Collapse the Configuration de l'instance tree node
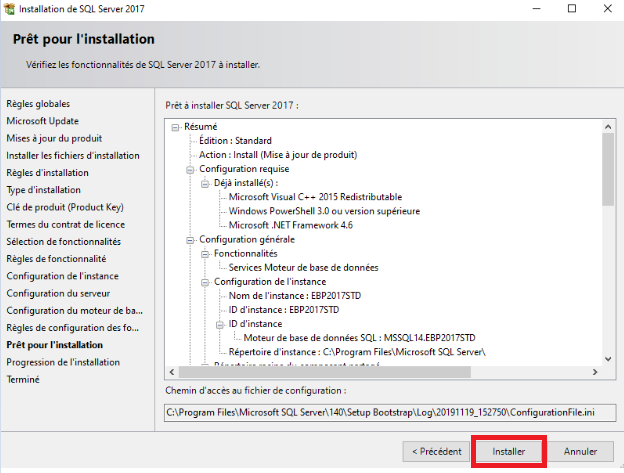 click(205, 282)
